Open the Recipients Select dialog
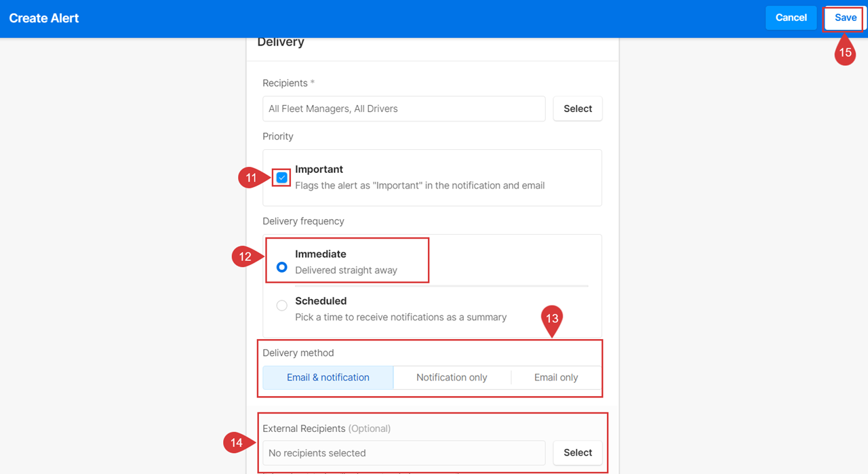The image size is (868, 474). [577, 108]
